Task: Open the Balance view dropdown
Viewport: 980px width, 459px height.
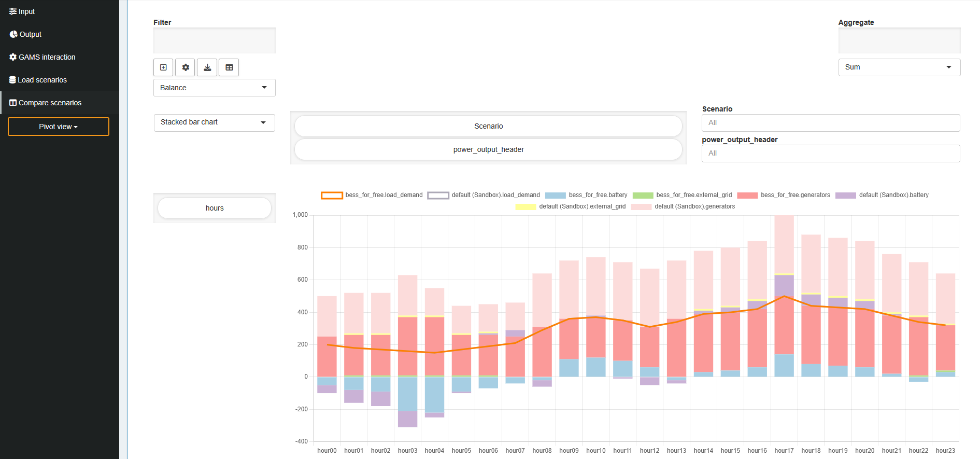Action: coord(214,88)
